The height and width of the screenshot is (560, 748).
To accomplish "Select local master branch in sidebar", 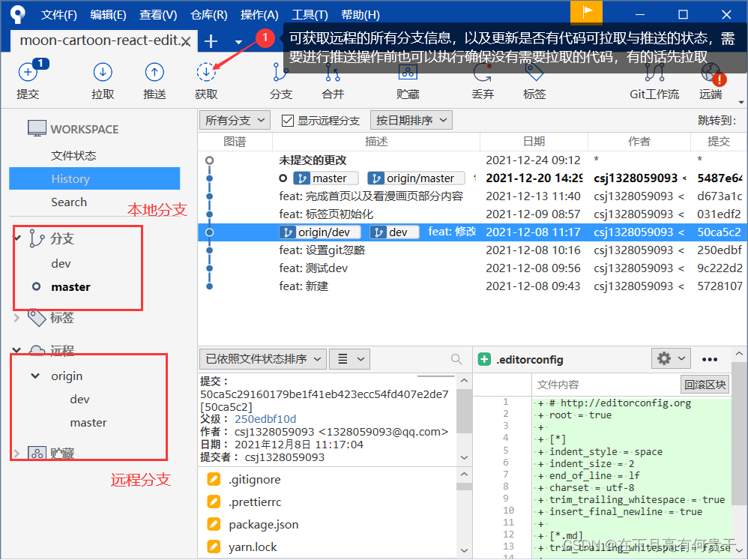I will point(70,286).
